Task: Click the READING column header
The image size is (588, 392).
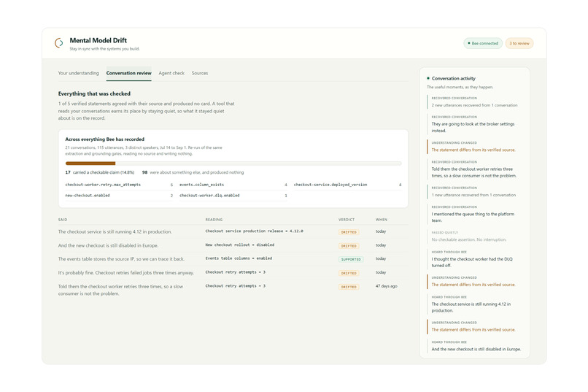Action: [x=214, y=220]
